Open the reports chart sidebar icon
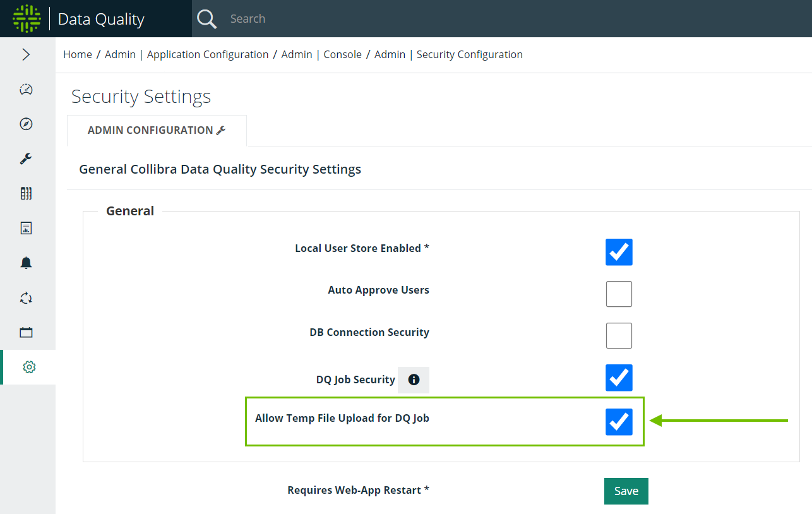The width and height of the screenshot is (812, 514). tap(26, 228)
